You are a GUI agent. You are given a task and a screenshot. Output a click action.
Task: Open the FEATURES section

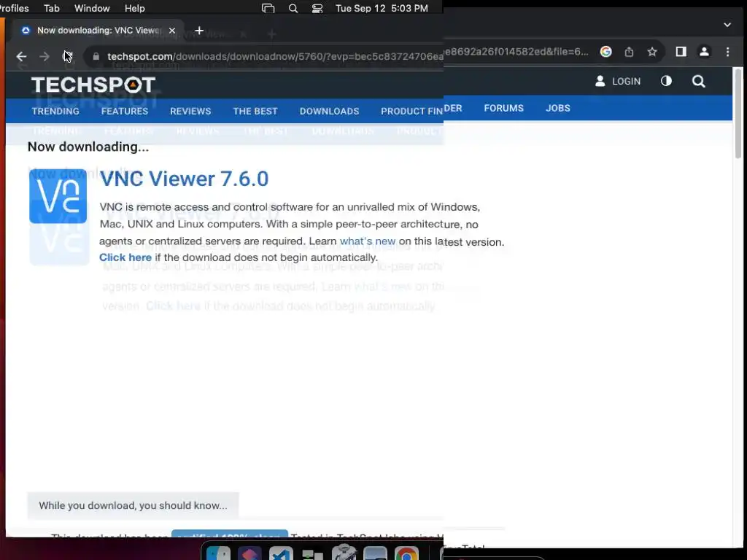[x=124, y=111]
